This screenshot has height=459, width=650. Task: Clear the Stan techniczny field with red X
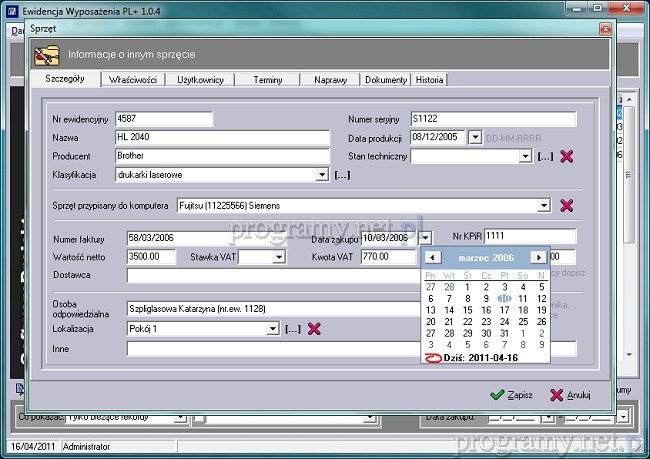pyautogui.click(x=566, y=156)
